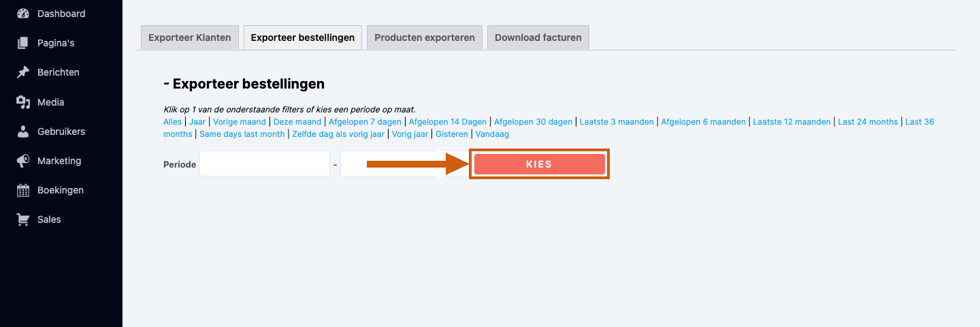
Task: Select the Berichten pin icon
Action: coord(23,72)
